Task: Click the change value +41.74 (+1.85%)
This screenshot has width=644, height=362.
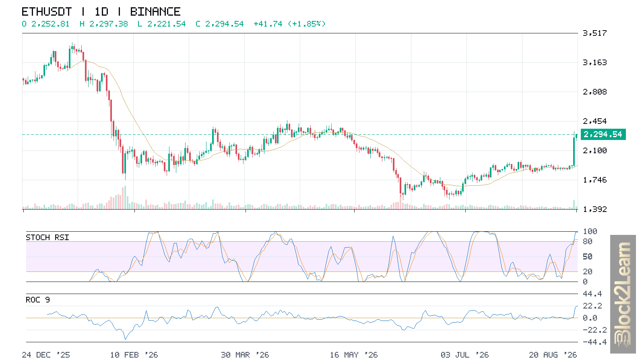Action: tap(289, 24)
